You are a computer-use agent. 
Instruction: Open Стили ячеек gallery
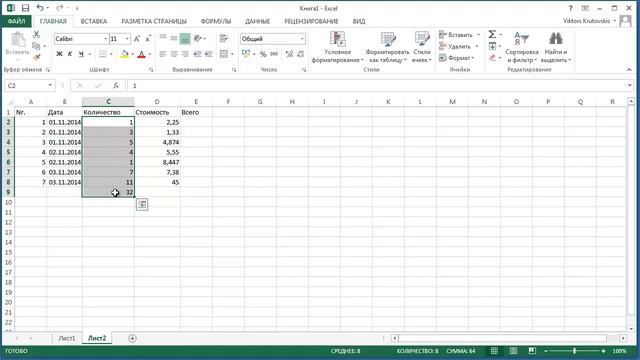click(x=422, y=47)
